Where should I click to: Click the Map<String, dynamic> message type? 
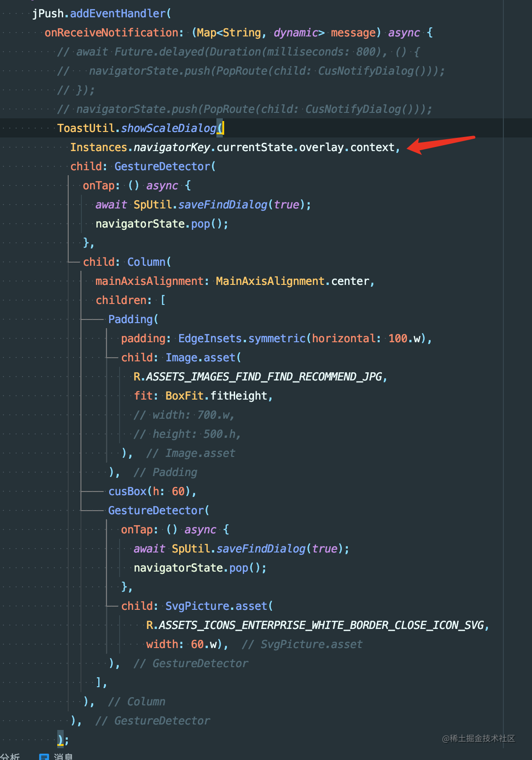286,33
